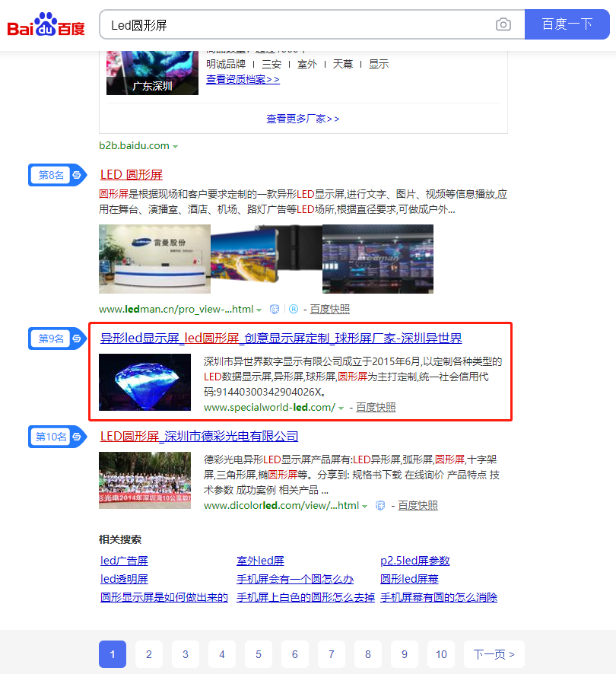Expand the b2b.baidu.com dropdown arrow
Image resolution: width=616 pixels, height=674 pixels.
pos(176,147)
